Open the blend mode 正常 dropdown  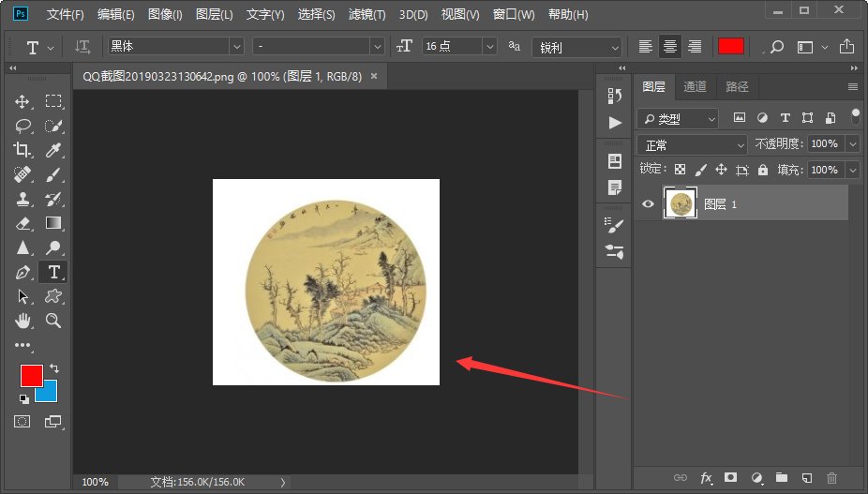point(693,145)
